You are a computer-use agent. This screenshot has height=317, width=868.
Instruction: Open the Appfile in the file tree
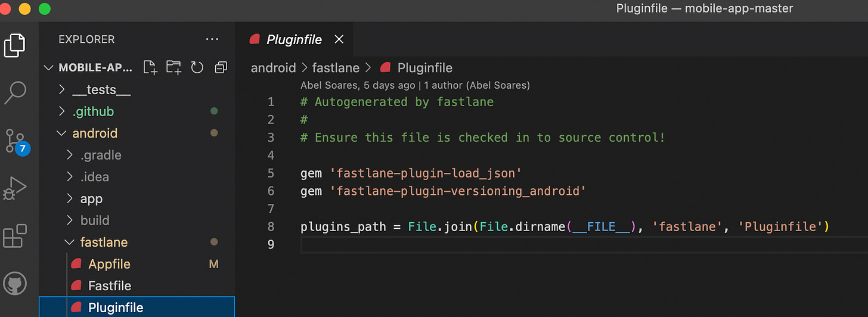coord(137,264)
